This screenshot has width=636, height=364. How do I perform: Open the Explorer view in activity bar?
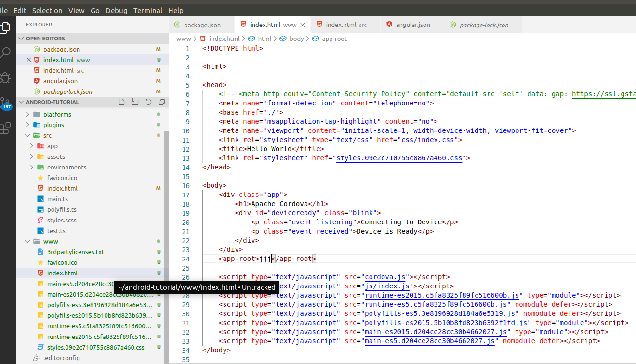tap(4, 27)
